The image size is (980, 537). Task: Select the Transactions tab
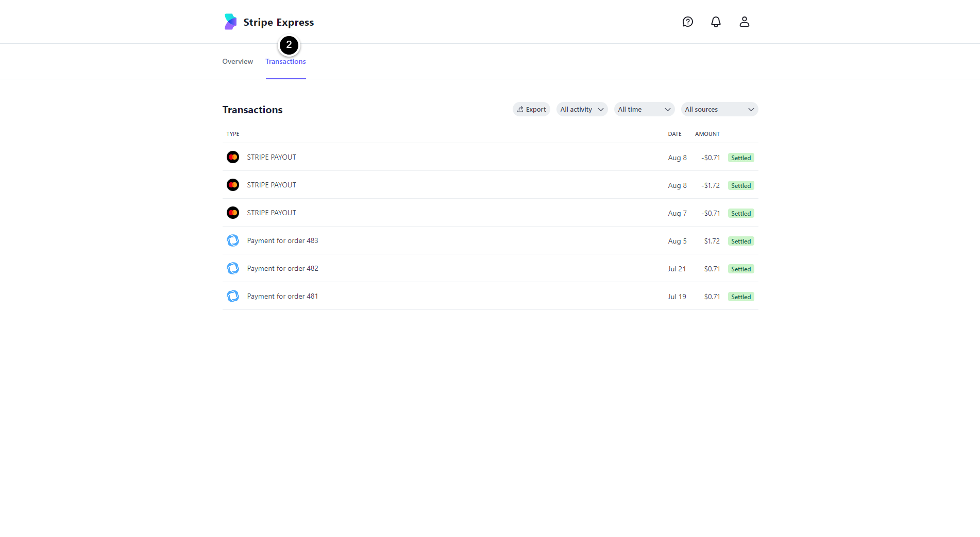(x=285, y=61)
